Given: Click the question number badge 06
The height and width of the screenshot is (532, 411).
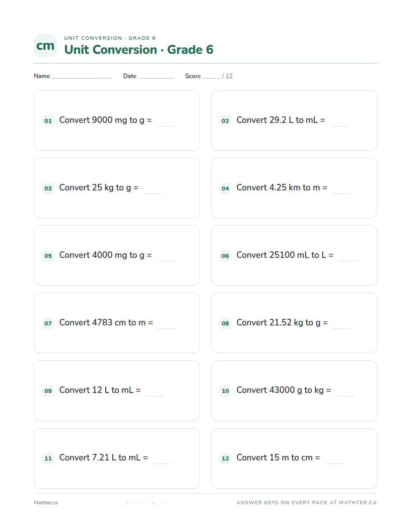Looking at the screenshot, I should coord(225,256).
